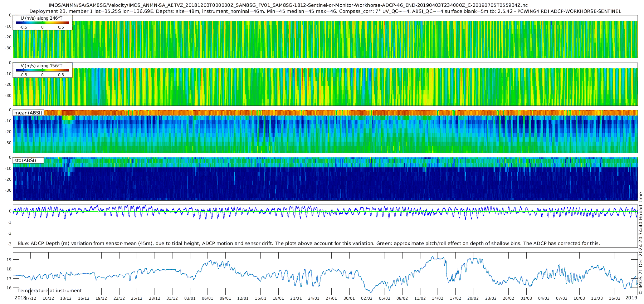The height and width of the screenshot is (304, 644).
Task: Click the 30/01 date tick label
Action: pyautogui.click(x=349, y=299)
